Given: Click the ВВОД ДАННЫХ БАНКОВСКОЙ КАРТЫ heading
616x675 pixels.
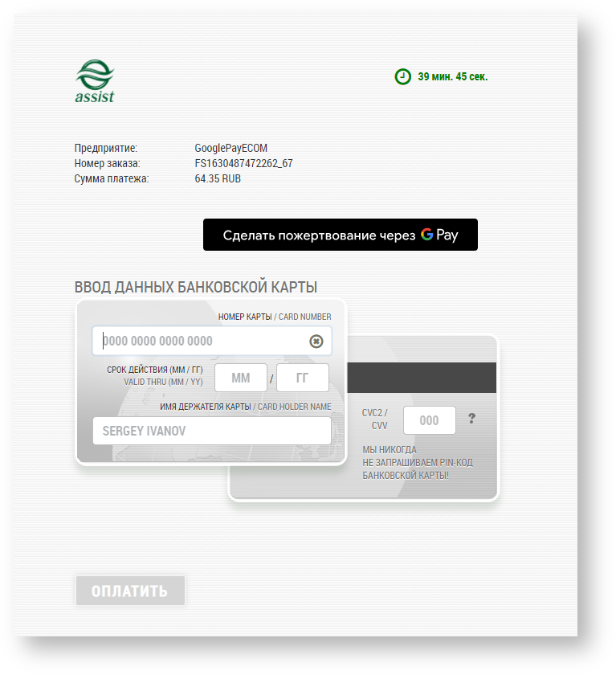Looking at the screenshot, I should coord(196,287).
